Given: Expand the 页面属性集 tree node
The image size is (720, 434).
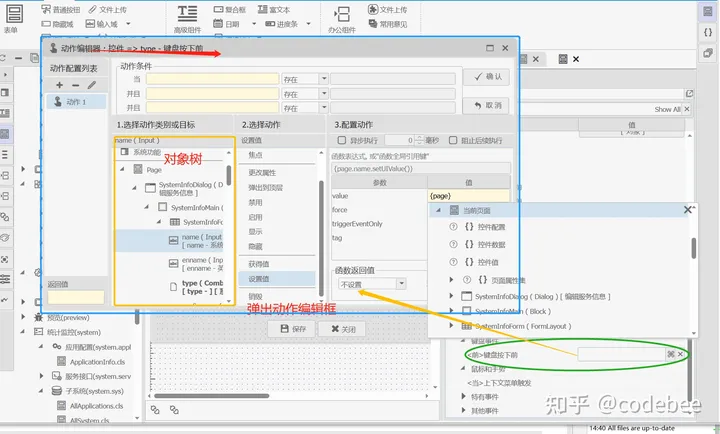Looking at the screenshot, I should pyautogui.click(x=452, y=279).
